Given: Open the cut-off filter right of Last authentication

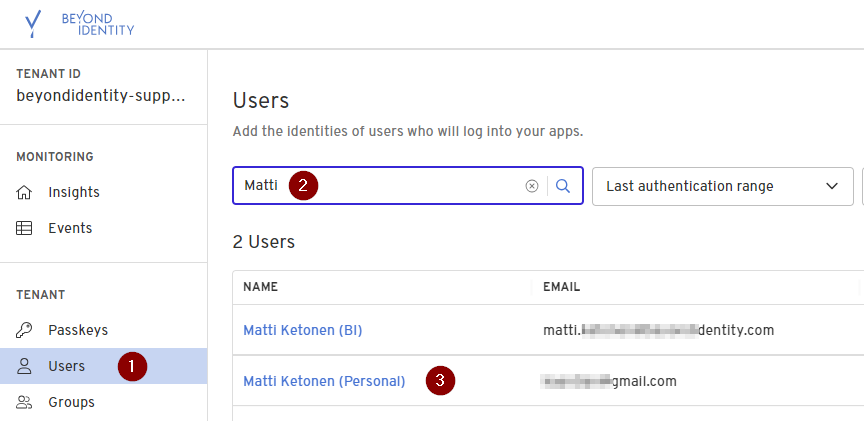Looking at the screenshot, I should (861, 186).
